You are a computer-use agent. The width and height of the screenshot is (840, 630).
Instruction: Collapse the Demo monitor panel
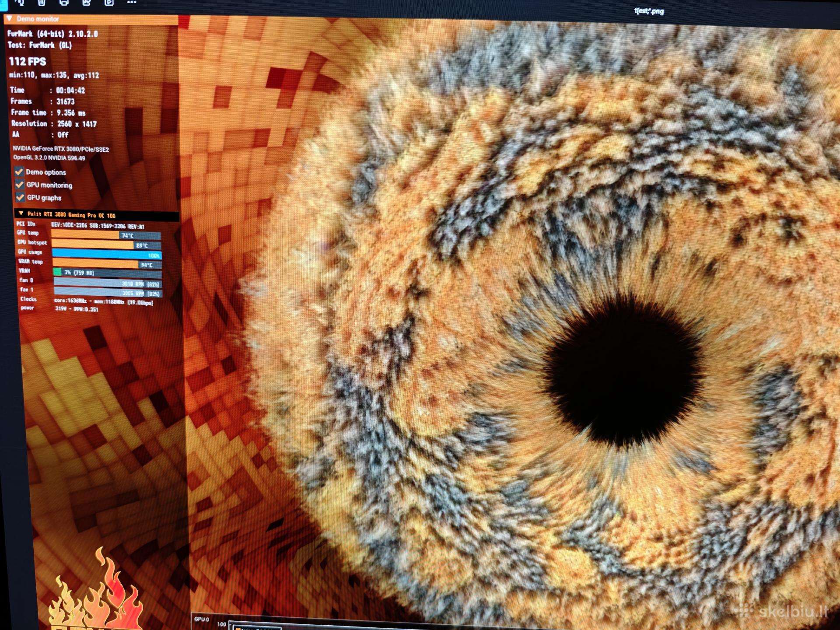pos(9,19)
